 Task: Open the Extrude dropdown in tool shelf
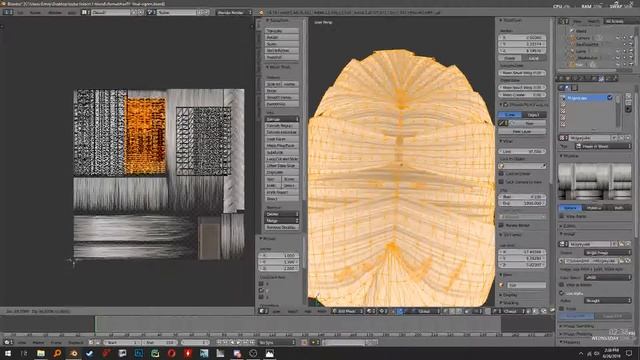point(282,119)
